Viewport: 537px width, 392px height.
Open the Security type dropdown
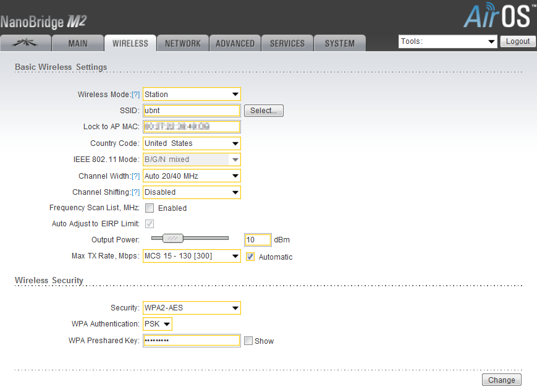192,308
